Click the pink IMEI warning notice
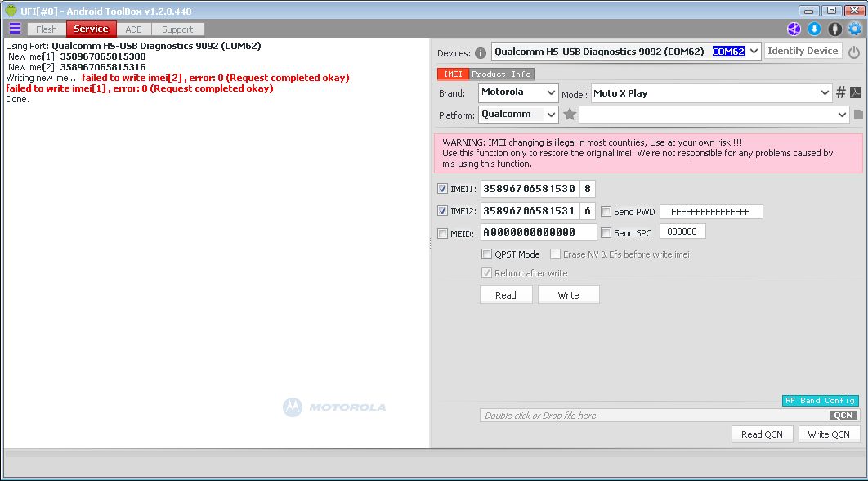The width and height of the screenshot is (868, 481). tap(648, 153)
